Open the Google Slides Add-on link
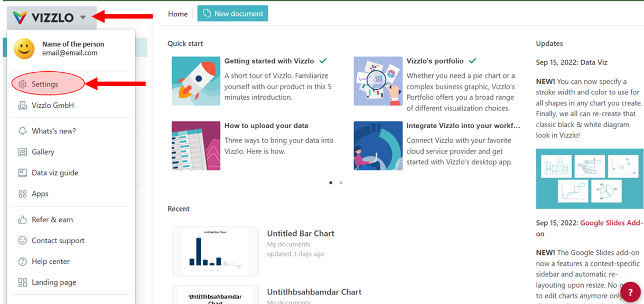 pyautogui.click(x=589, y=228)
